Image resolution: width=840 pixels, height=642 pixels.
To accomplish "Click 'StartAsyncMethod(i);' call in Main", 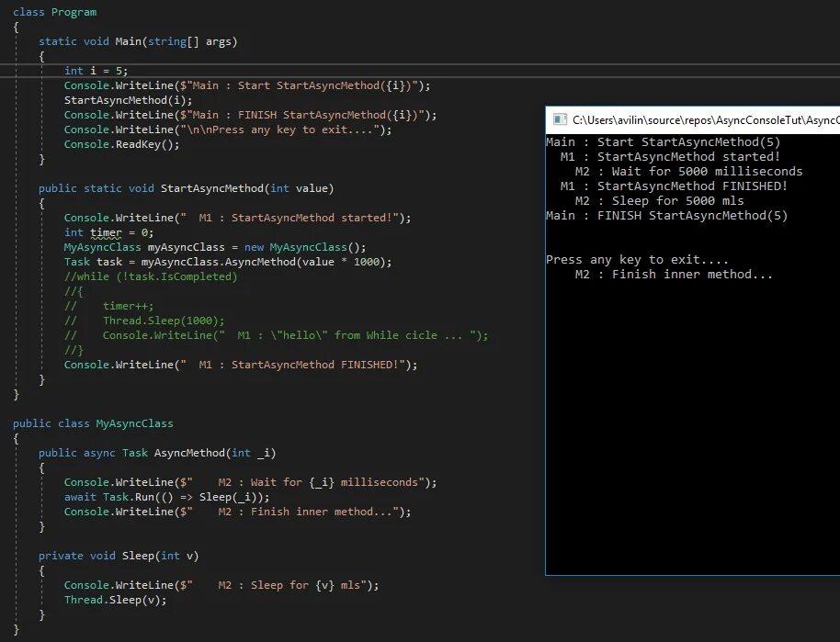I will [128, 100].
